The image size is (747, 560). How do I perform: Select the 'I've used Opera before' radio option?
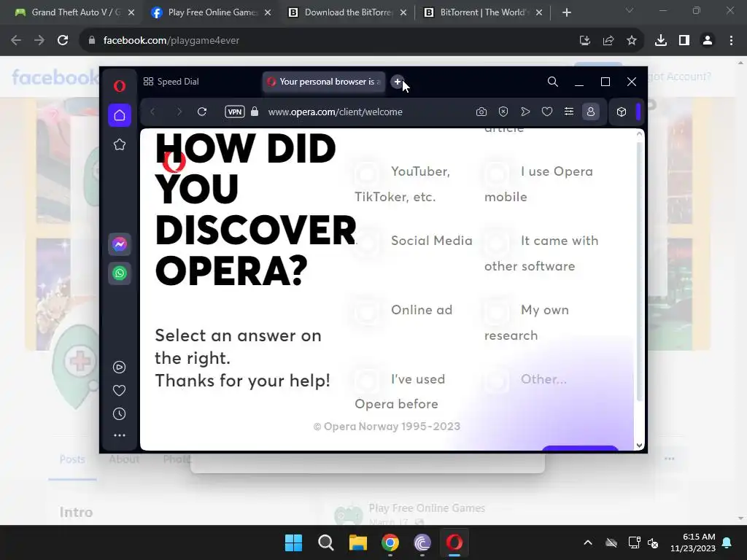click(366, 381)
